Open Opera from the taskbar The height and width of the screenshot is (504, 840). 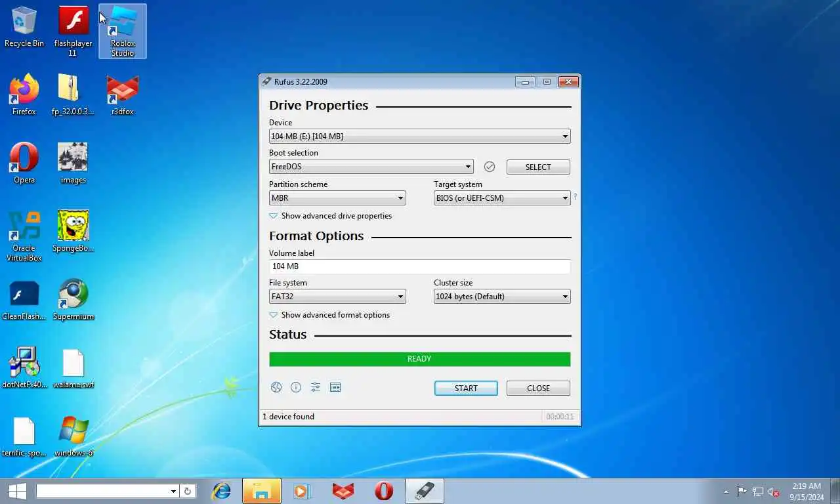click(x=384, y=491)
